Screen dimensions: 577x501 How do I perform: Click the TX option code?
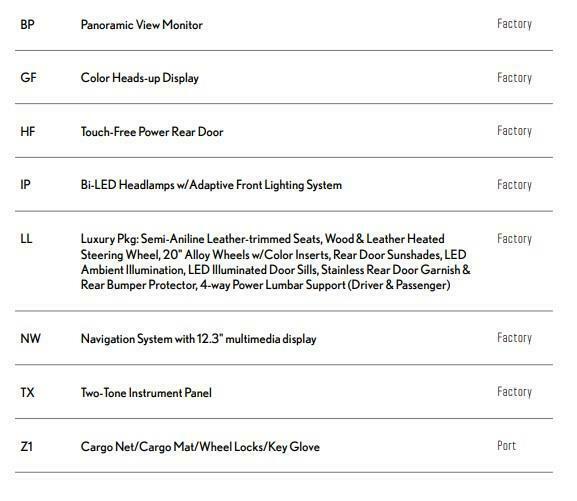[27, 392]
